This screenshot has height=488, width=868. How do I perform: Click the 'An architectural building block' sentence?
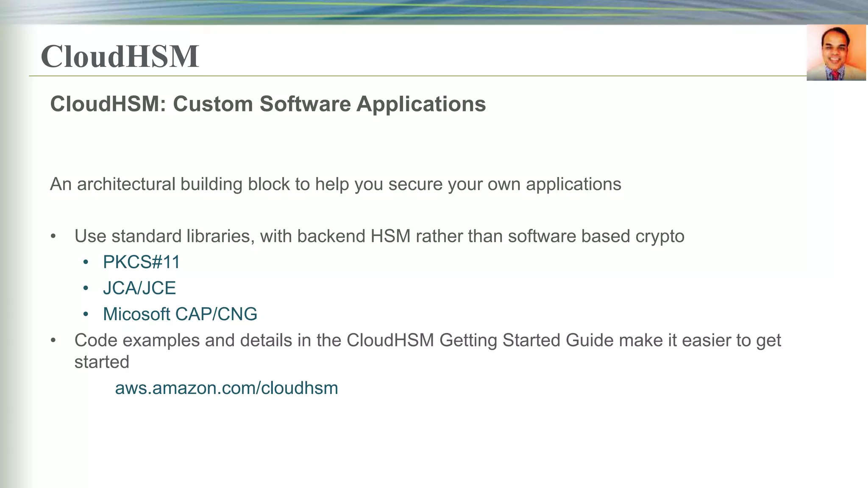tap(336, 184)
